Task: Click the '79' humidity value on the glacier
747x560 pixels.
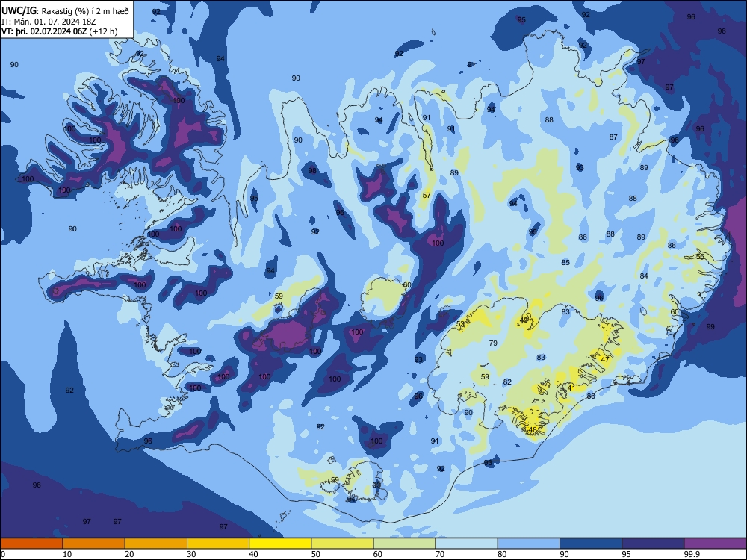Action: pyautogui.click(x=493, y=343)
